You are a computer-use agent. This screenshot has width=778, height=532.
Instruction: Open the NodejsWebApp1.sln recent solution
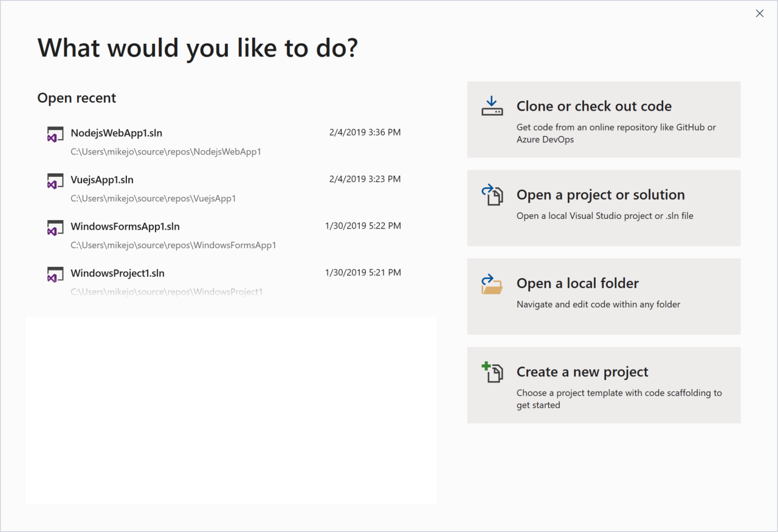[x=116, y=133]
